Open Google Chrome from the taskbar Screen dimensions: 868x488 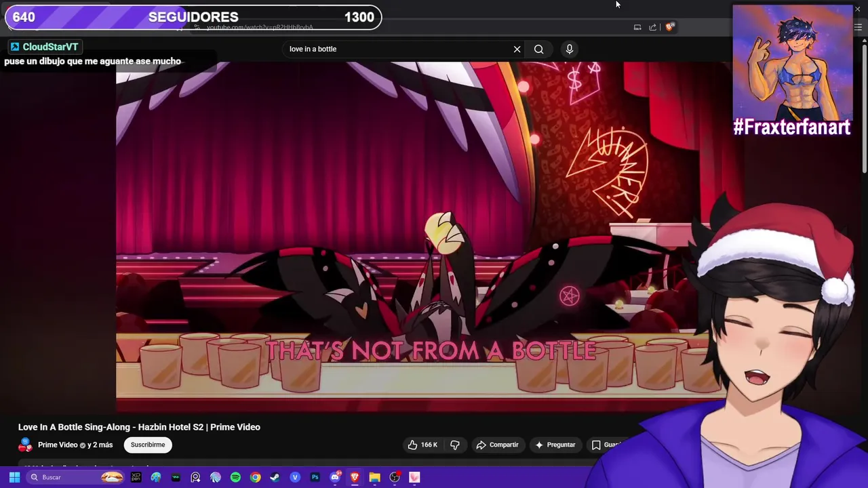[x=255, y=477]
